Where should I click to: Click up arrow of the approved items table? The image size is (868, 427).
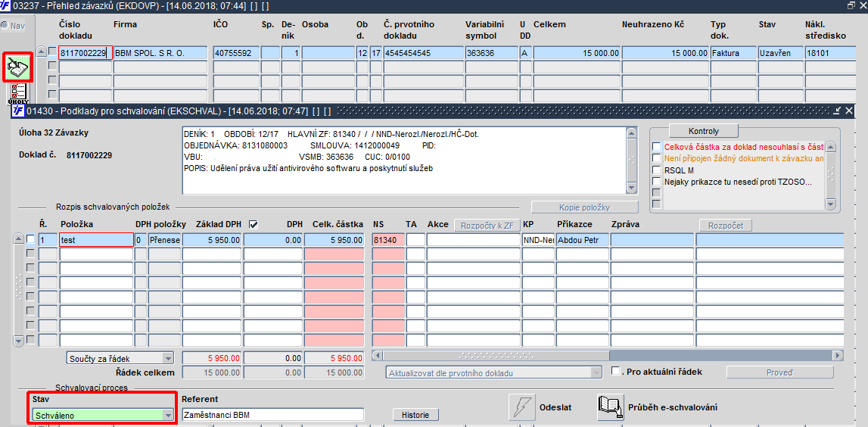point(18,239)
